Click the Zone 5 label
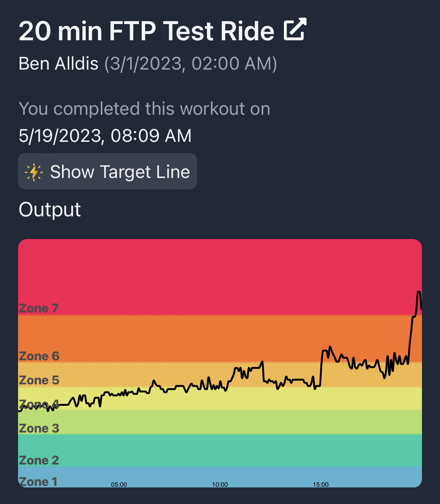Screen dimensions: 440x504 point(39,380)
